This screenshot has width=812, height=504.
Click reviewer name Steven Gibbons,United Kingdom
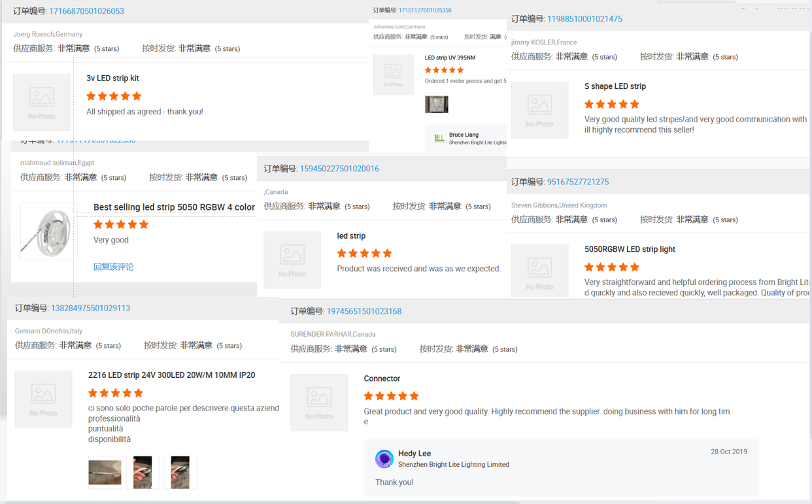(559, 205)
